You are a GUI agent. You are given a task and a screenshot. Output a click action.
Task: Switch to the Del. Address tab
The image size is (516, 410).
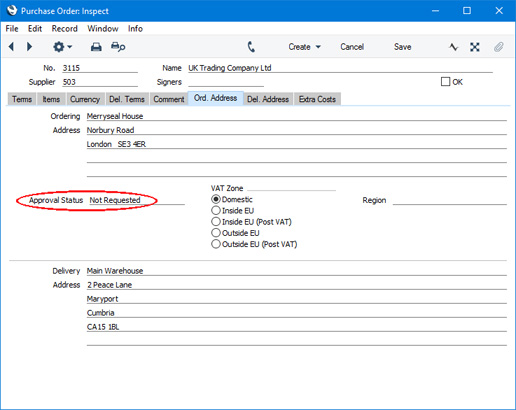(x=268, y=99)
